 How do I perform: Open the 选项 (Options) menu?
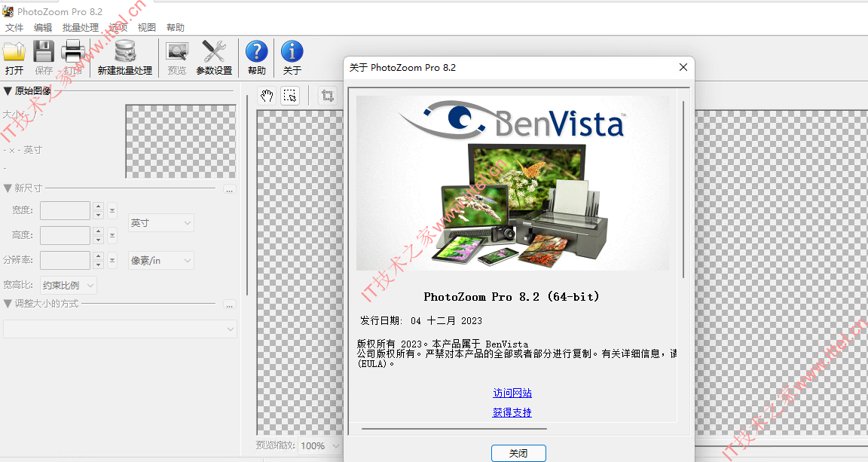118,28
